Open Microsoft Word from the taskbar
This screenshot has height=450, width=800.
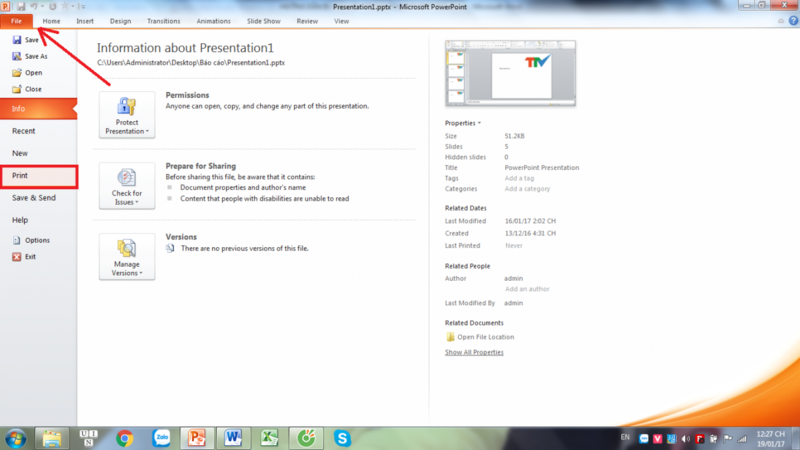pyautogui.click(x=233, y=438)
